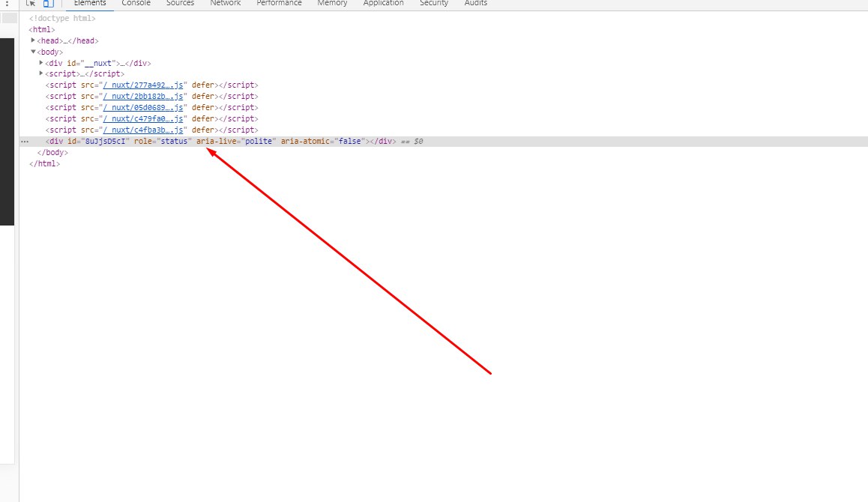Select the doctype html line
The width and height of the screenshot is (868, 502).
pyautogui.click(x=62, y=18)
